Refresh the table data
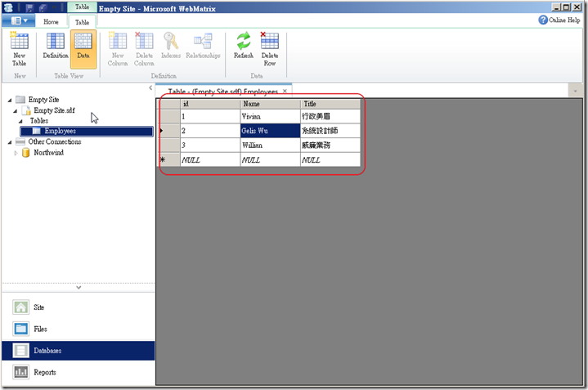588x390 pixels. pyautogui.click(x=244, y=46)
